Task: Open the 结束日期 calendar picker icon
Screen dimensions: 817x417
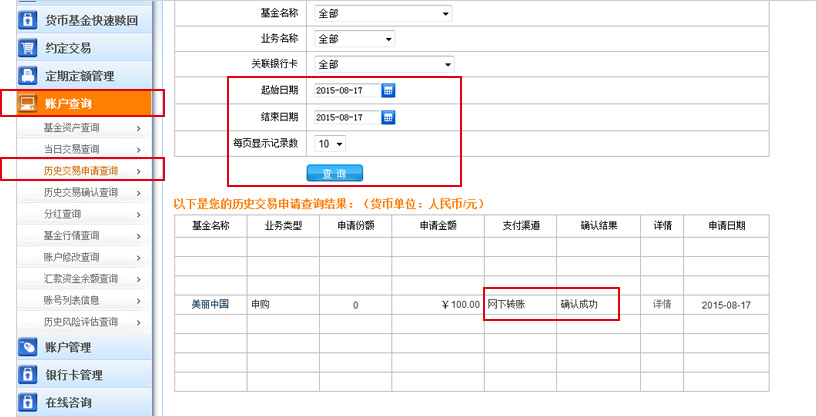Action: click(x=389, y=117)
